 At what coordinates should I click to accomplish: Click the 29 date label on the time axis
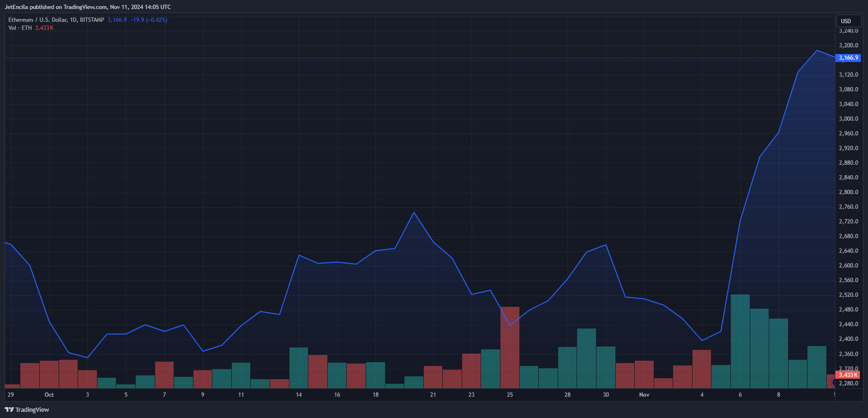(11, 395)
